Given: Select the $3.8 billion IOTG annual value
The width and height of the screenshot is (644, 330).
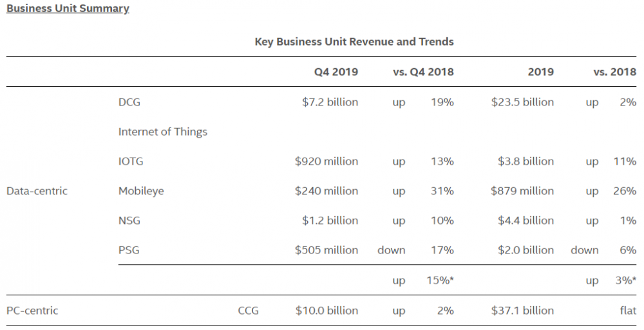Looking at the screenshot, I should pyautogui.click(x=526, y=161).
